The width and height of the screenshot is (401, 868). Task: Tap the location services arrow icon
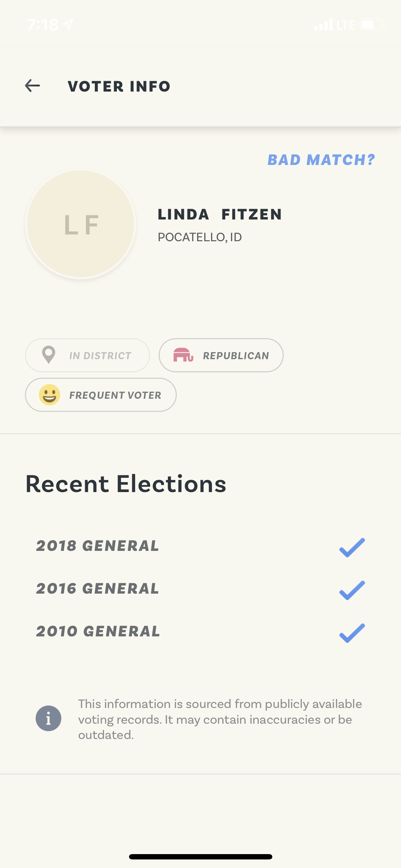click(68, 24)
